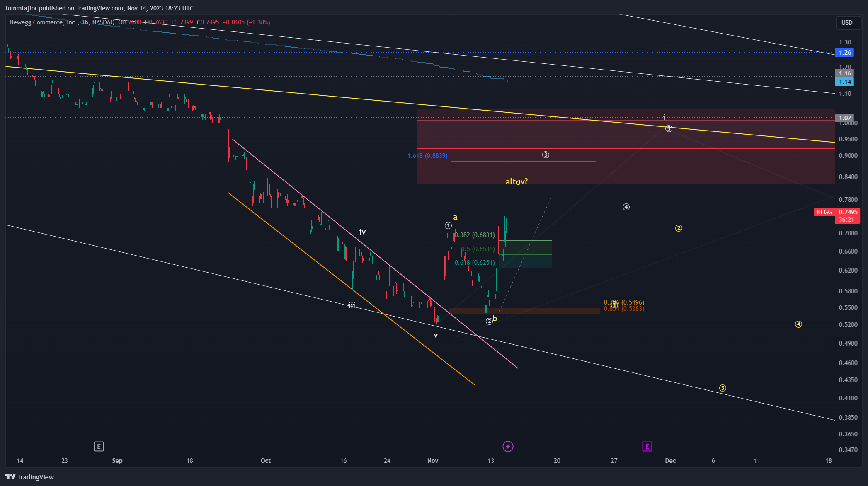Click the Oct date on the time axis
The width and height of the screenshot is (868, 486).
(x=266, y=461)
